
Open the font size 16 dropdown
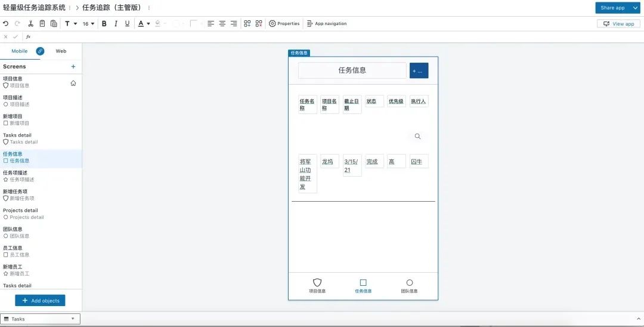[88, 24]
